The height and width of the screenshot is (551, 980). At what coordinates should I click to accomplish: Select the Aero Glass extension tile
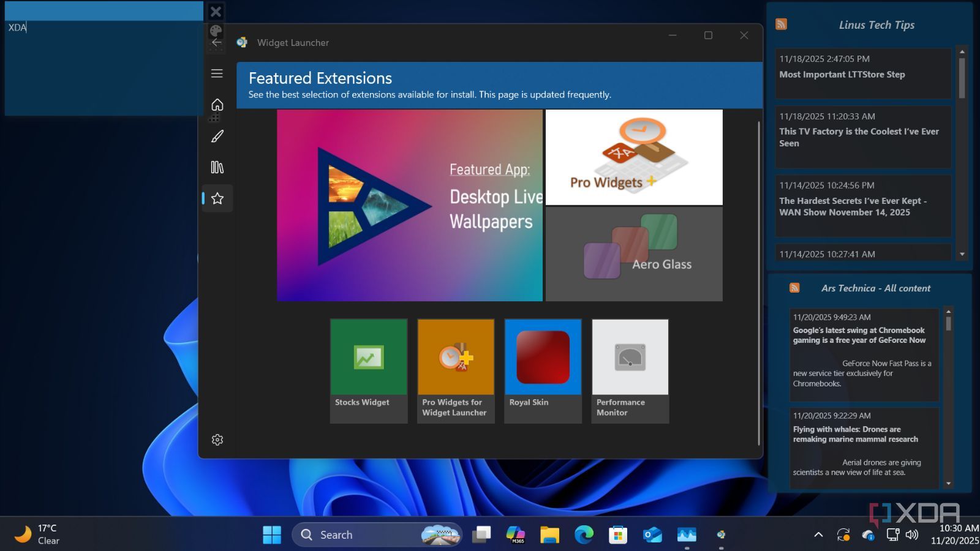tap(634, 254)
